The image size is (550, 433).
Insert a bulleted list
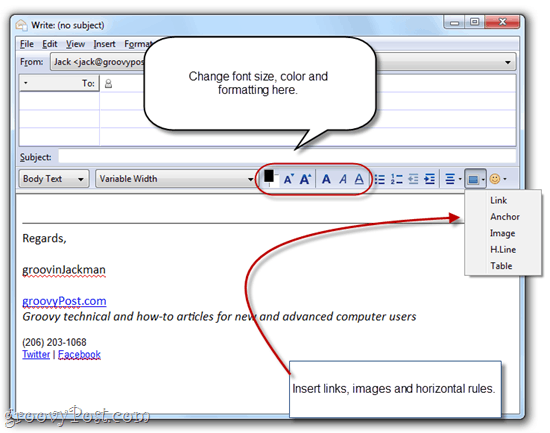click(x=380, y=179)
